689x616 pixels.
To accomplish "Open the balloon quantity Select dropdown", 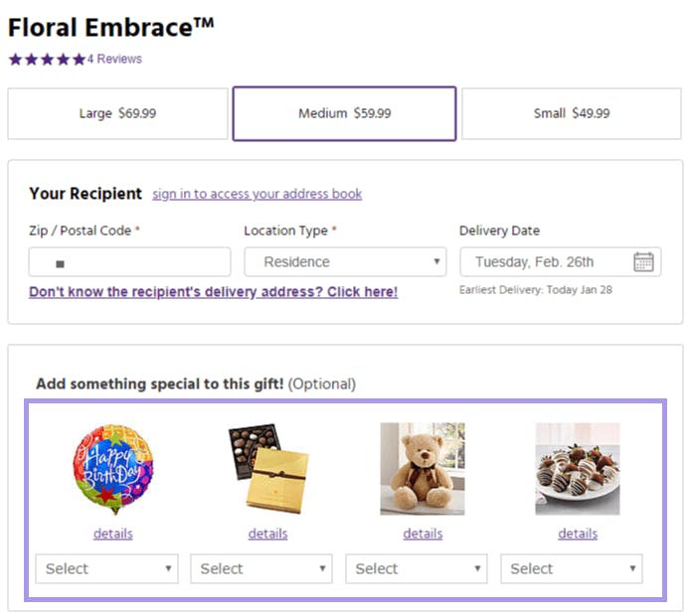I will click(x=106, y=568).
